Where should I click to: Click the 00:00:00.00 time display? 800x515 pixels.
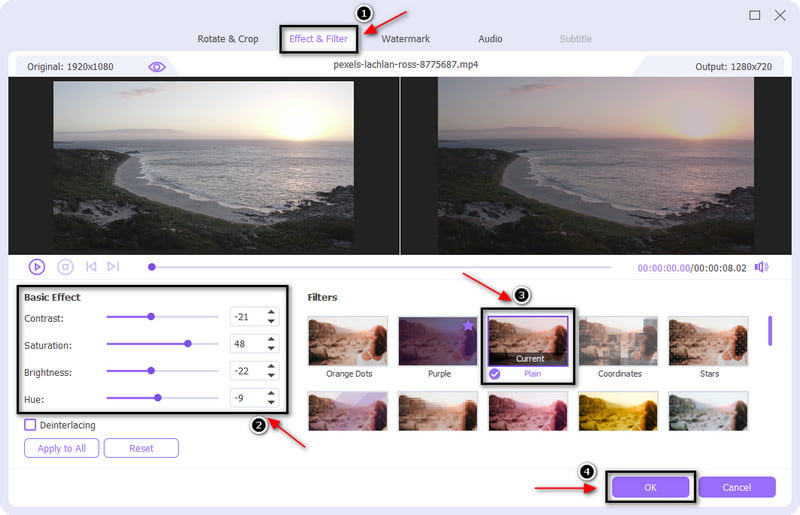pyautogui.click(x=663, y=268)
